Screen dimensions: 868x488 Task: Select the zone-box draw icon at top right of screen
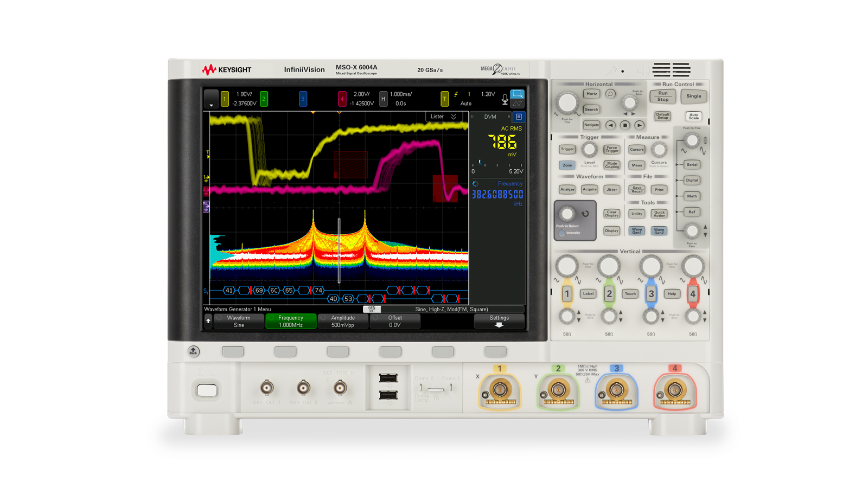(518, 94)
